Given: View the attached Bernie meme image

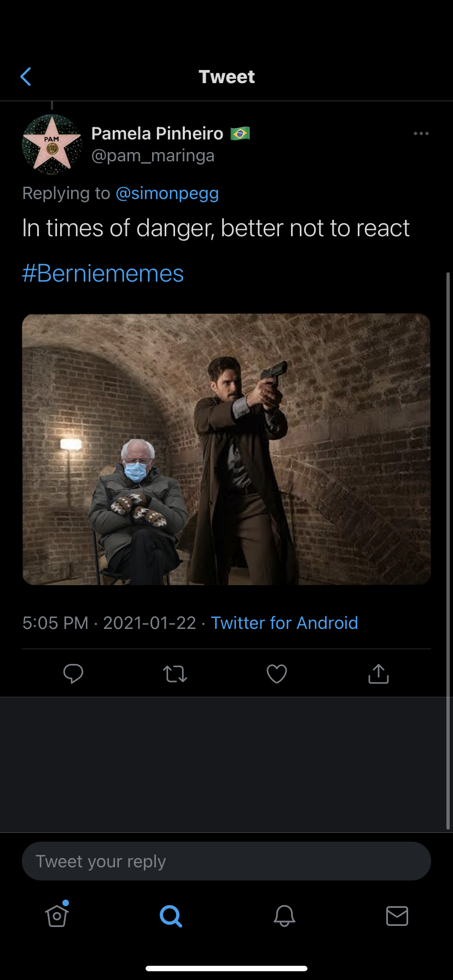Looking at the screenshot, I should pyautogui.click(x=226, y=449).
